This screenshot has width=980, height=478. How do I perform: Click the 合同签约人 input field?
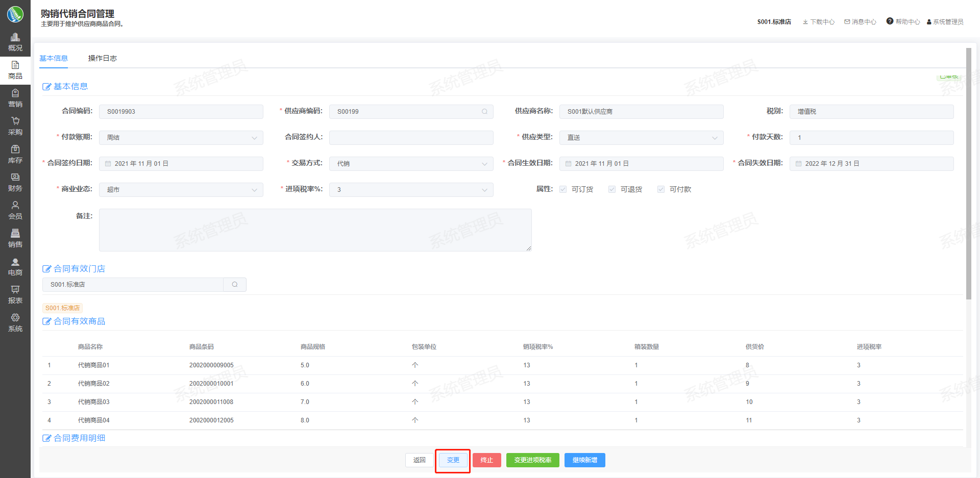(411, 138)
